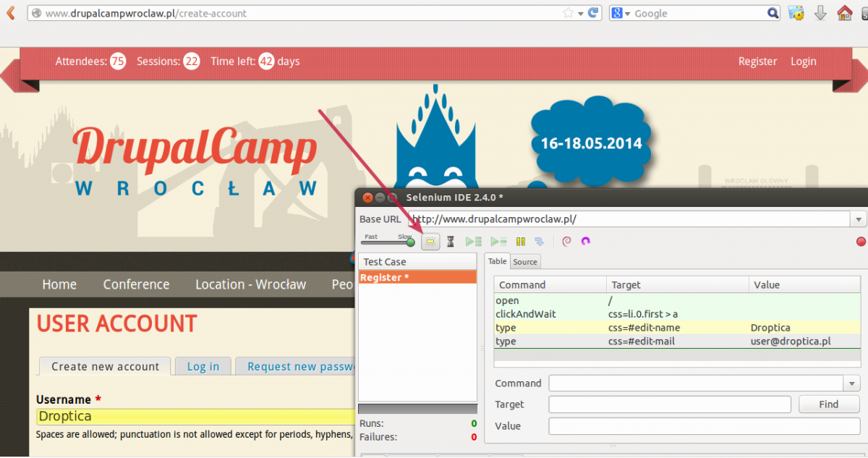Toggle the red record button in Selenium IDE
The width and height of the screenshot is (868, 458).
point(861,242)
